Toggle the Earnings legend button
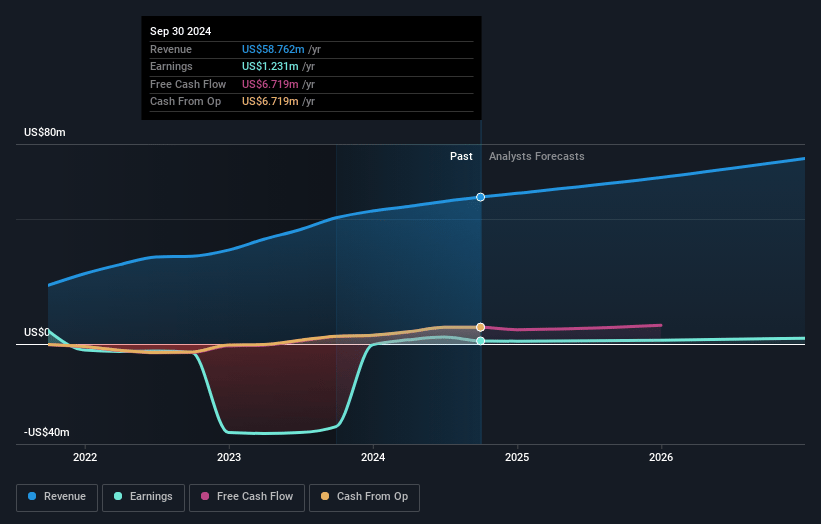The image size is (821, 524). click(143, 497)
